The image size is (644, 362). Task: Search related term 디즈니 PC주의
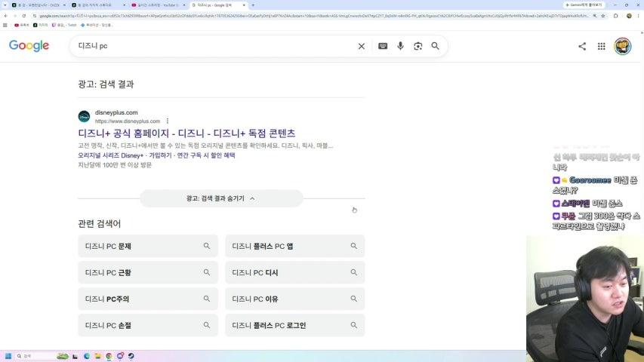point(148,299)
